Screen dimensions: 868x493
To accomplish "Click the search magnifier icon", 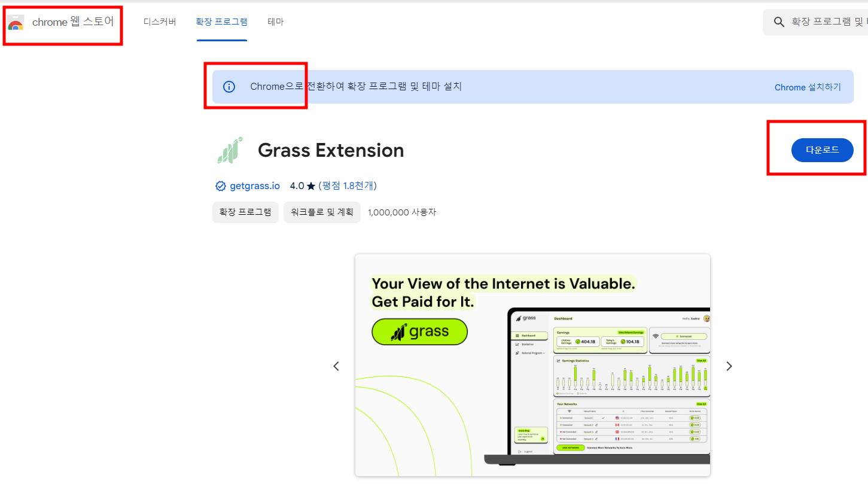I will [x=779, y=22].
